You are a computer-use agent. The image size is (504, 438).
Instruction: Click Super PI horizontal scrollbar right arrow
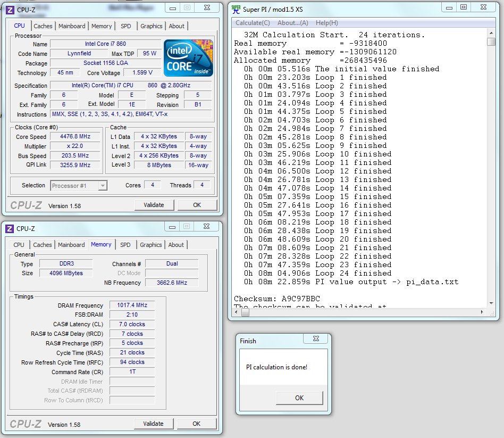tap(482, 312)
